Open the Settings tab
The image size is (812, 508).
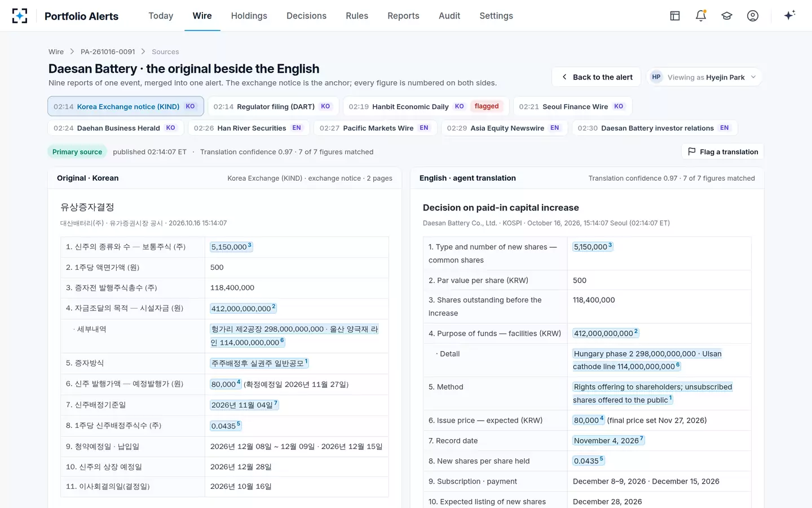click(x=496, y=16)
